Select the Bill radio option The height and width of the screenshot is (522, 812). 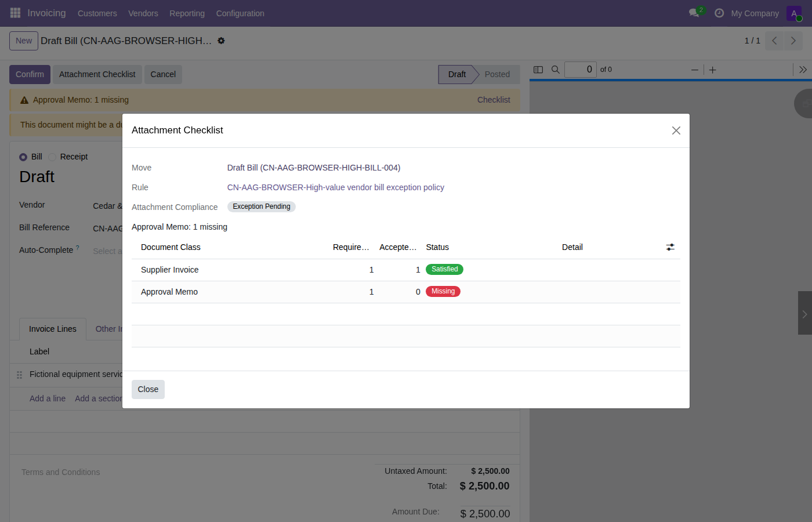(x=23, y=157)
